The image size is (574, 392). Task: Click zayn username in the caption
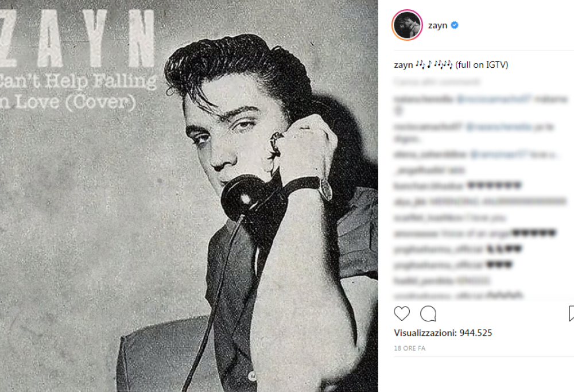[x=403, y=65]
